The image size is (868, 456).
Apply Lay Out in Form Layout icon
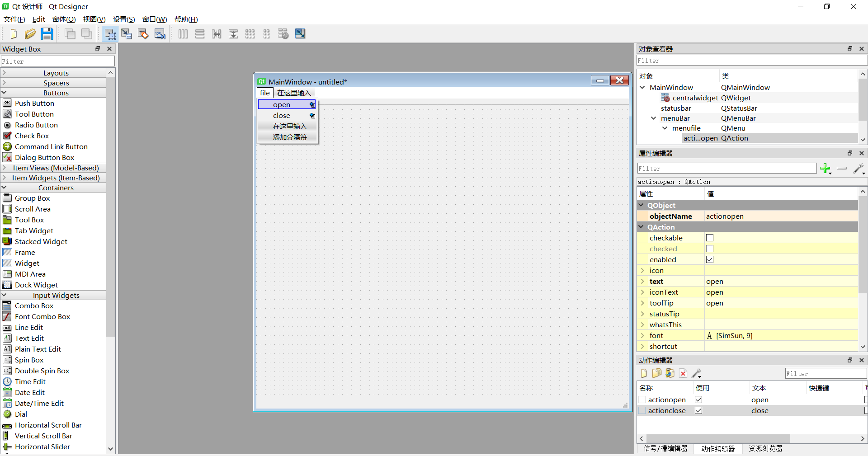pyautogui.click(x=267, y=34)
